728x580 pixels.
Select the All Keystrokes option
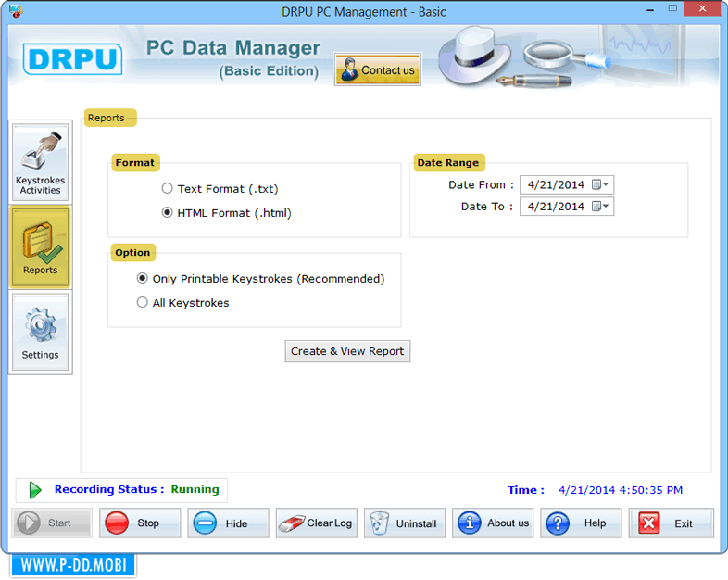pyautogui.click(x=143, y=303)
